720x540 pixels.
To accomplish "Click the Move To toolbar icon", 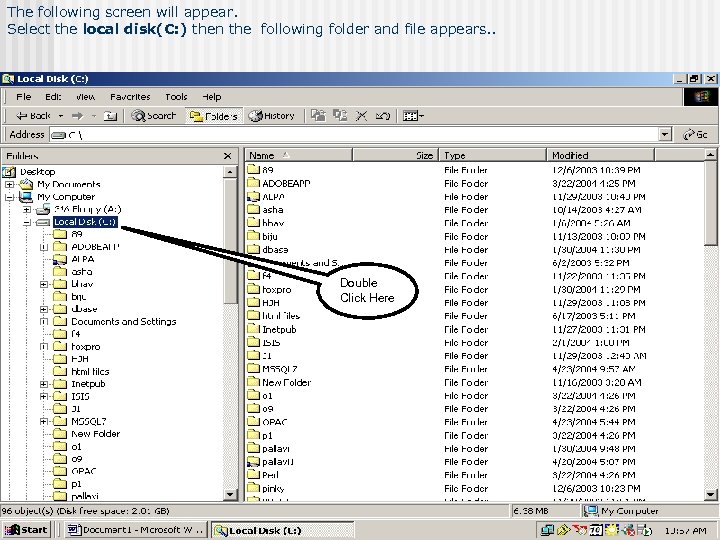I will pyautogui.click(x=318, y=116).
